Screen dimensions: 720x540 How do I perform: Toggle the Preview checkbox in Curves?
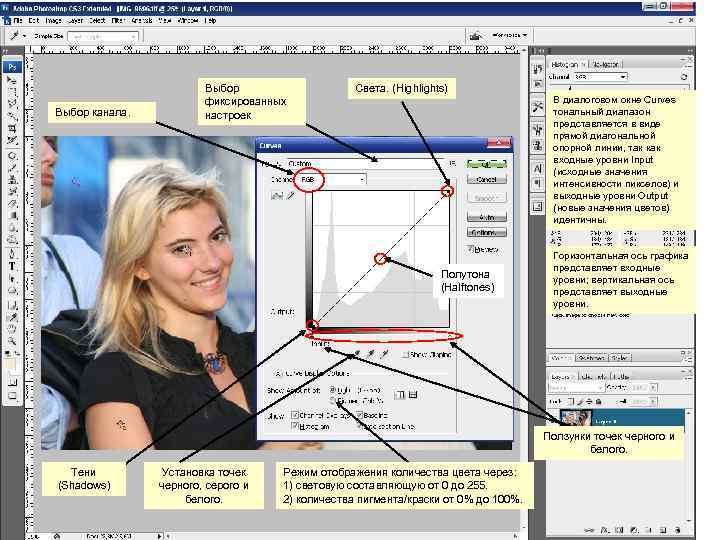click(470, 249)
